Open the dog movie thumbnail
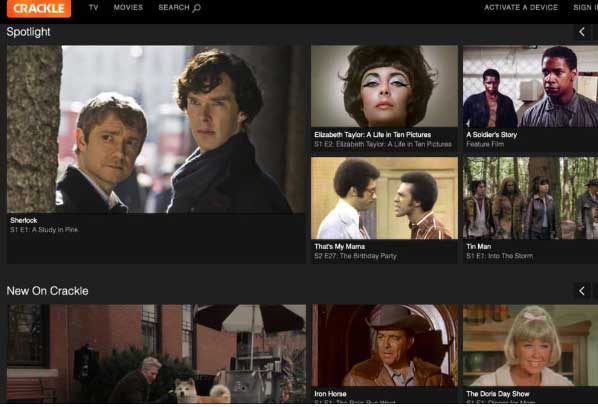The width and height of the screenshot is (598, 407). point(156,354)
